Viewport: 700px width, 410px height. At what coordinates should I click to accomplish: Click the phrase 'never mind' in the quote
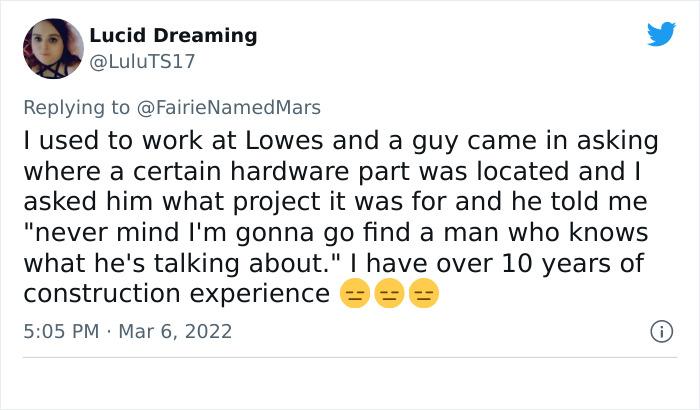pos(104,232)
